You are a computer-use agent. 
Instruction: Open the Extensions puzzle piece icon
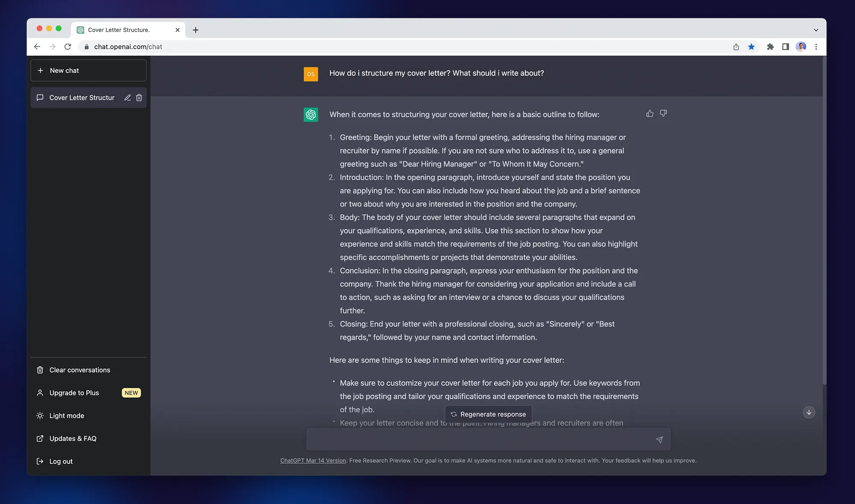[770, 47]
